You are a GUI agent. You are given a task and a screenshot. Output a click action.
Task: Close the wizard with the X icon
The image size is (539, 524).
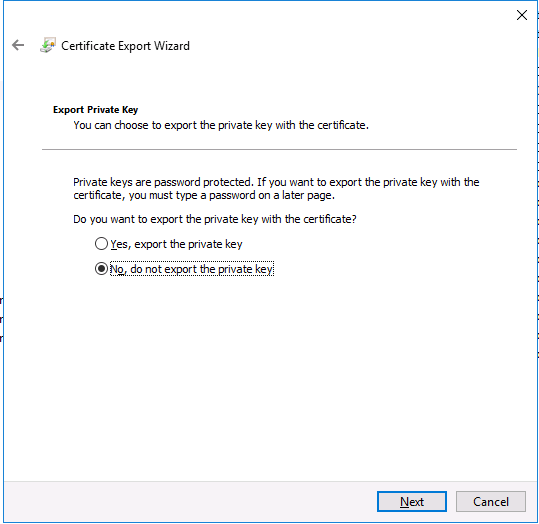(521, 15)
